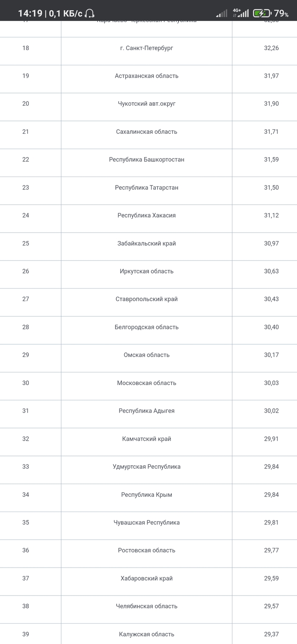Tap the 30,63 value for Иркутская область
This screenshot has height=644, width=297.
point(272,271)
